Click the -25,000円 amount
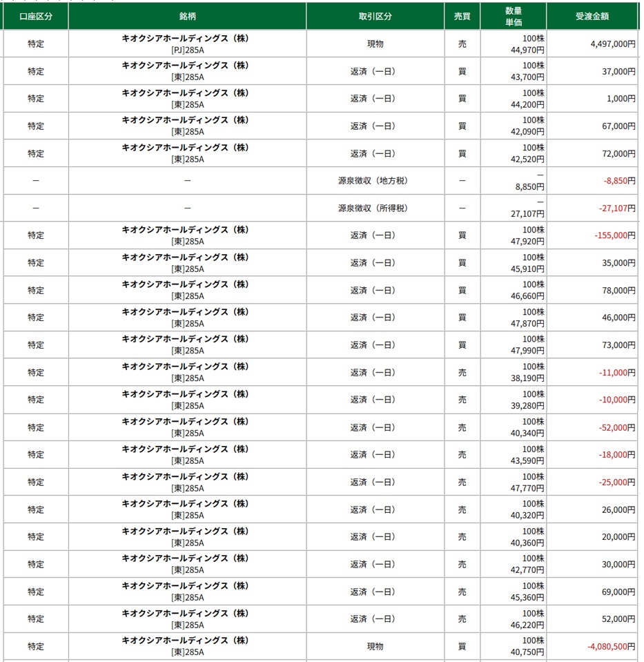 coord(617,482)
